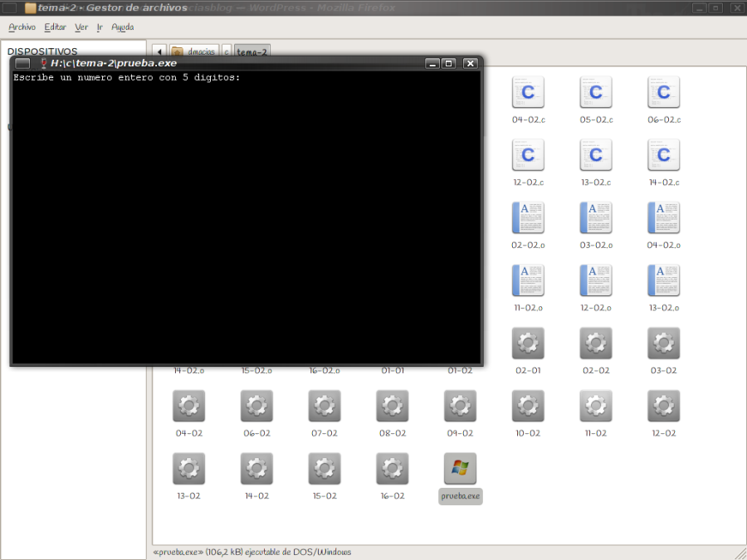This screenshot has height=560, width=747.
Task: Expand the path bar back chevron
Action: tap(158, 50)
